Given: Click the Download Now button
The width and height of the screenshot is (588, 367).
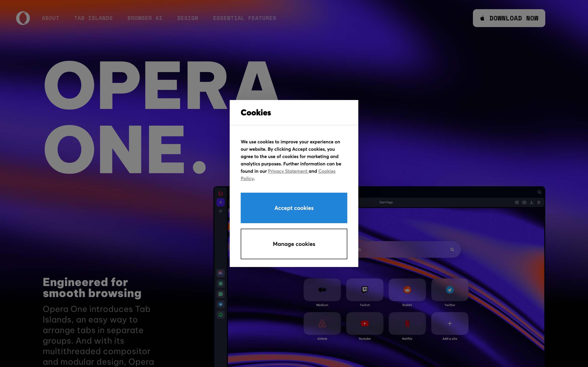Looking at the screenshot, I should click(x=508, y=18).
